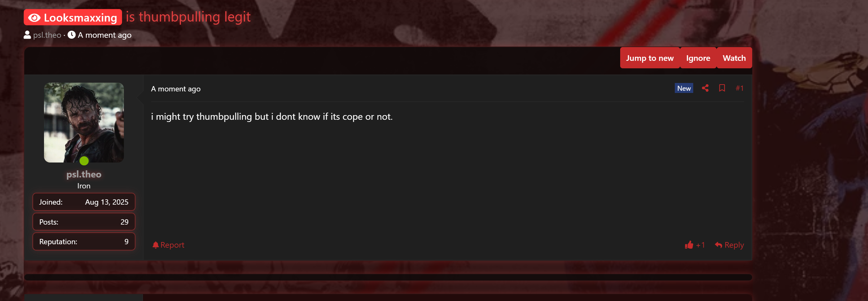Viewport: 868px width, 301px height.
Task: Click the clock icon near thread timestamp
Action: pyautogui.click(x=71, y=35)
